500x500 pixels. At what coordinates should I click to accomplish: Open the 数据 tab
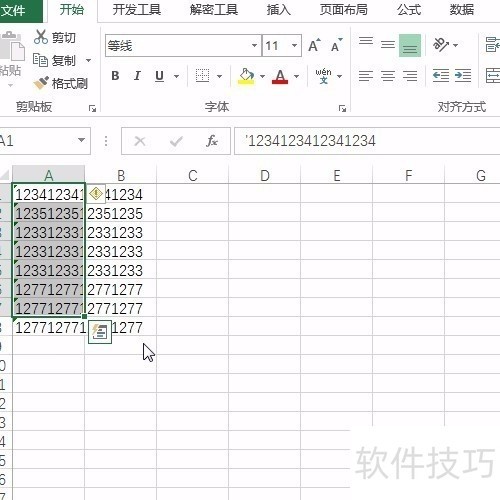click(x=462, y=10)
